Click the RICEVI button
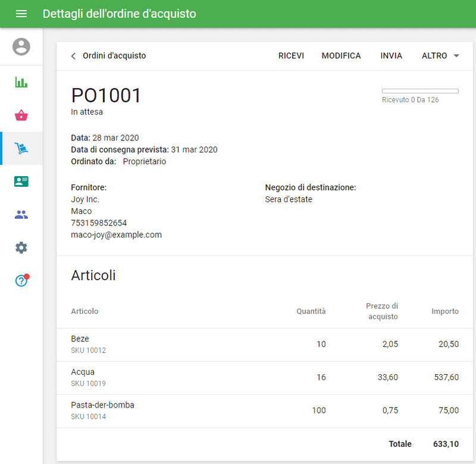 tap(291, 56)
